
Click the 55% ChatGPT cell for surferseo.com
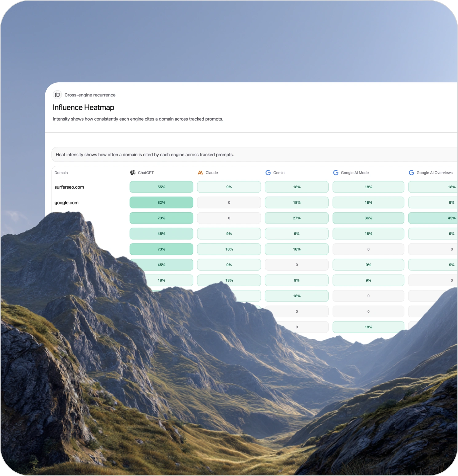click(x=161, y=187)
